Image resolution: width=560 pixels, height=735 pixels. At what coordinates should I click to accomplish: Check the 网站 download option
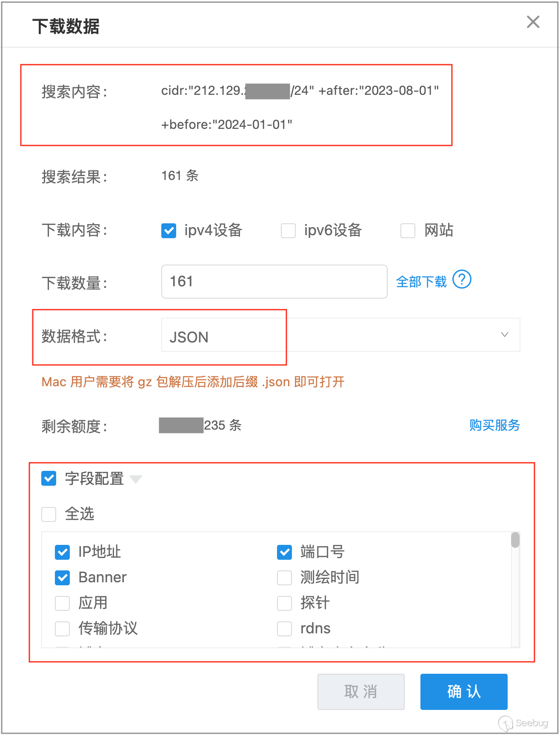tap(408, 231)
